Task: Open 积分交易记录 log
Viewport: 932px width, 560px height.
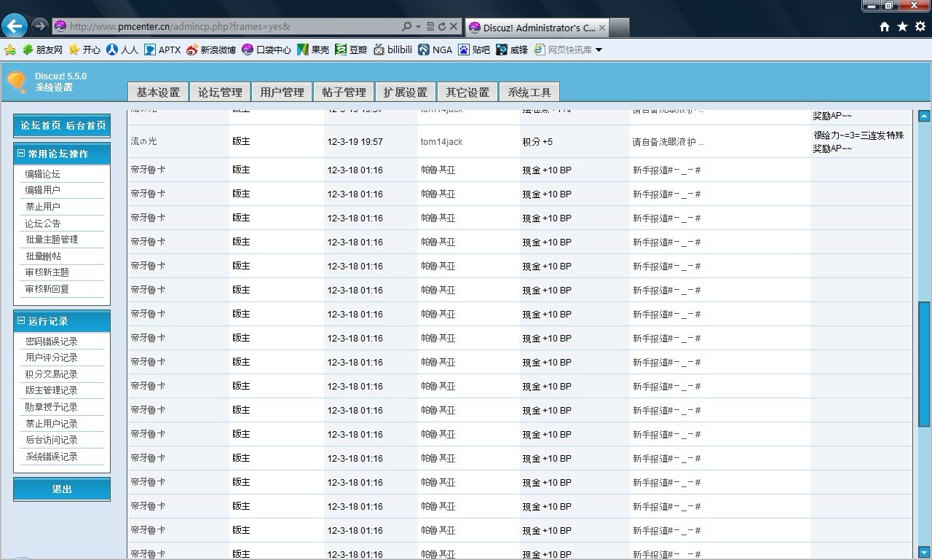Action: (x=52, y=374)
